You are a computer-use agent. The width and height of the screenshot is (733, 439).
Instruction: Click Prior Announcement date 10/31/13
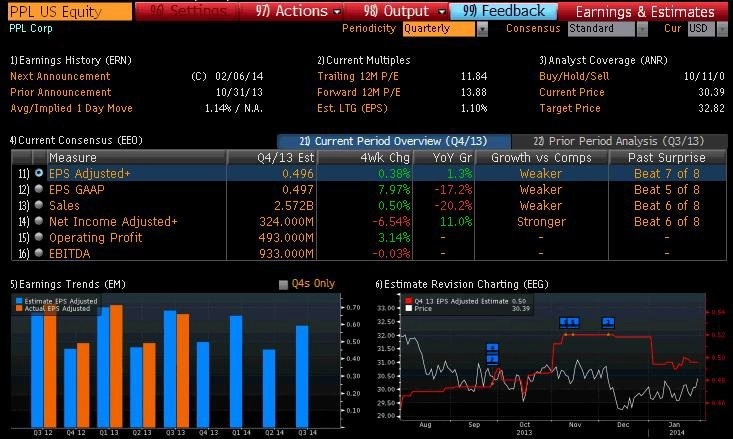pyautogui.click(x=239, y=92)
